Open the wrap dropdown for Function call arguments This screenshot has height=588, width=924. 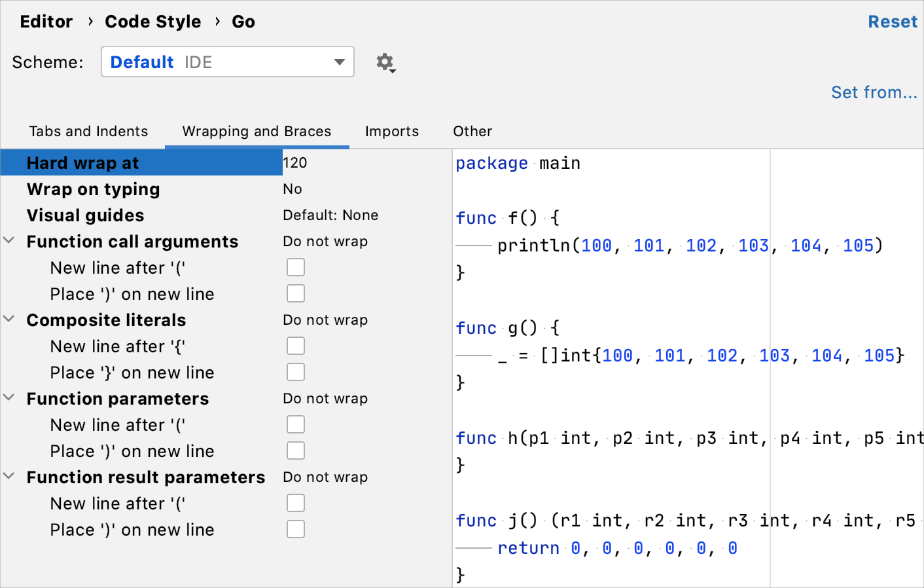point(325,241)
